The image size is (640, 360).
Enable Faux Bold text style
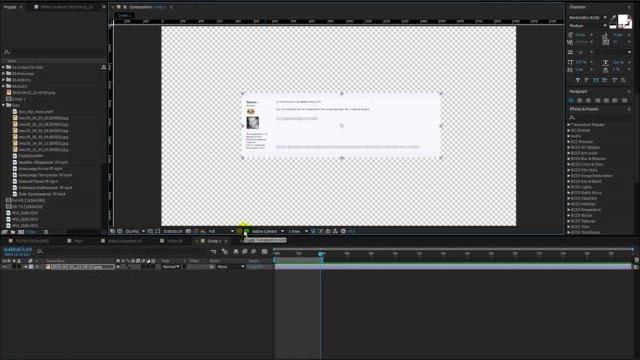pos(578,80)
